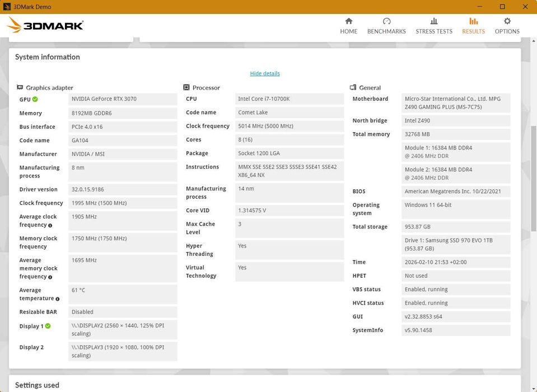The width and height of the screenshot is (537, 392).
Task: Go to the Benchmarks tab
Action: (x=386, y=26)
